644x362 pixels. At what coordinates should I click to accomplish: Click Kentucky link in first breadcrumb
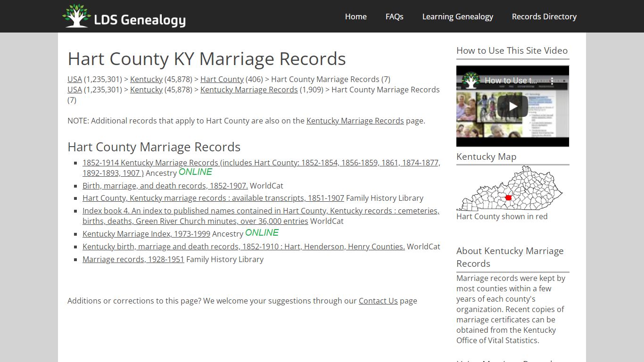click(x=146, y=79)
